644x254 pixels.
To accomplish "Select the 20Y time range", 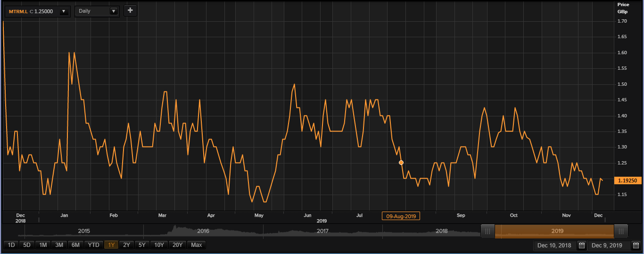I will 178,245.
